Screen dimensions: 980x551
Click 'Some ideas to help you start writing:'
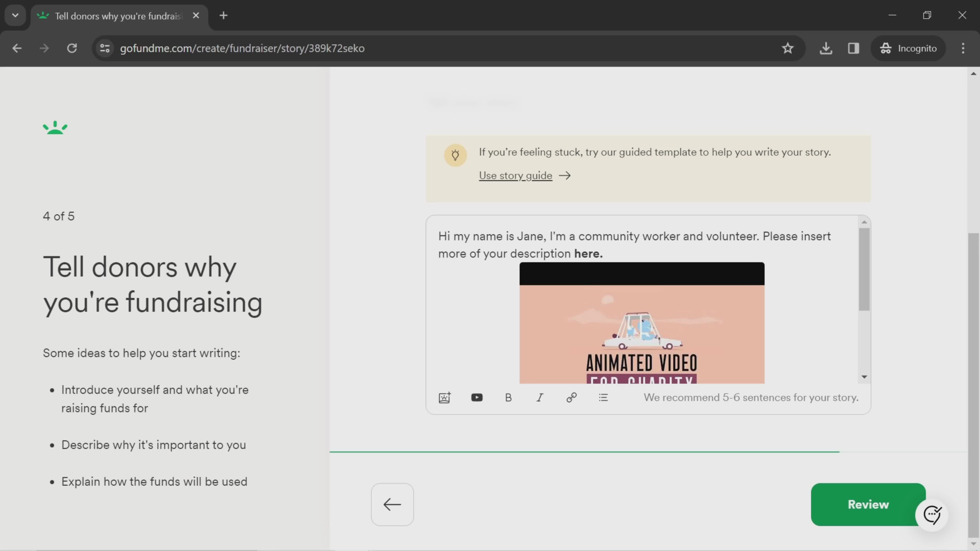click(x=142, y=353)
